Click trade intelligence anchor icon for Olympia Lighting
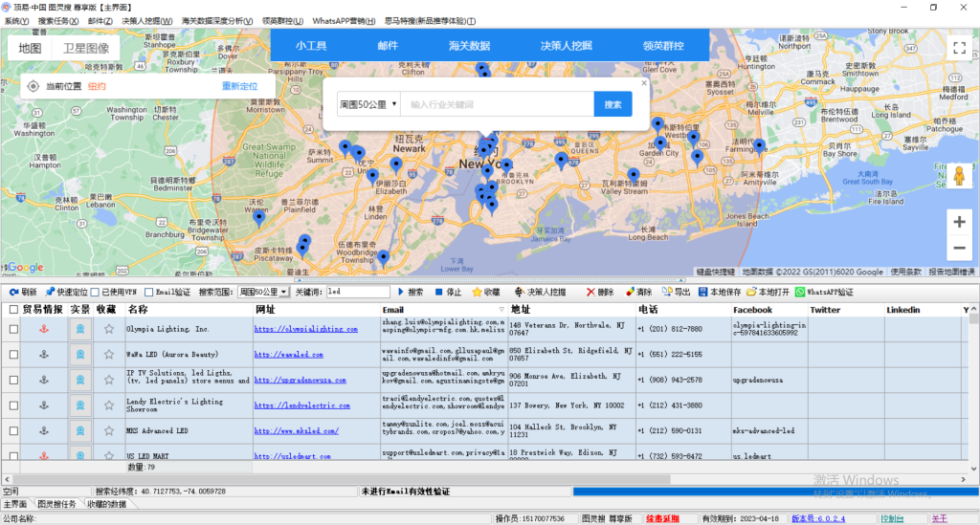This screenshot has width=980, height=525. point(42,329)
